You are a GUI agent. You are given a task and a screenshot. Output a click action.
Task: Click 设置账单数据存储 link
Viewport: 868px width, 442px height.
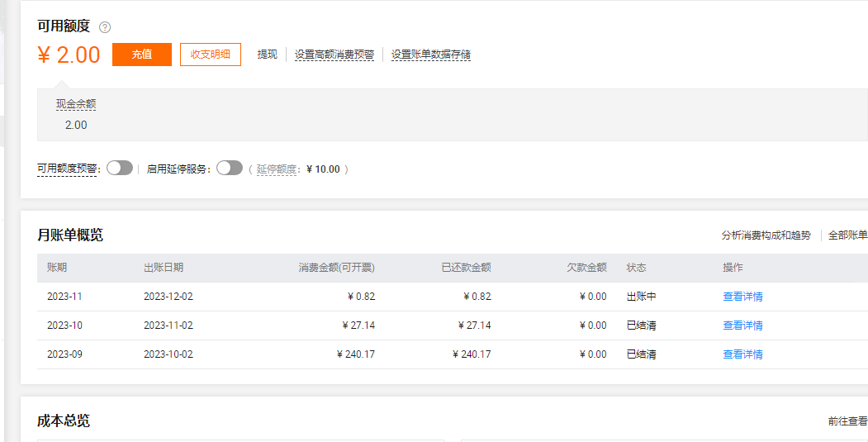click(x=431, y=55)
